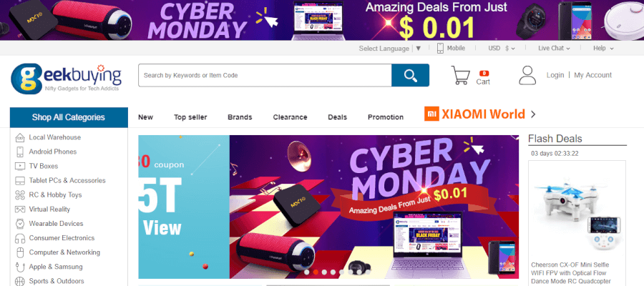The width and height of the screenshot is (644, 286).
Task: Go to the Clearance menu item
Action: coord(290,117)
